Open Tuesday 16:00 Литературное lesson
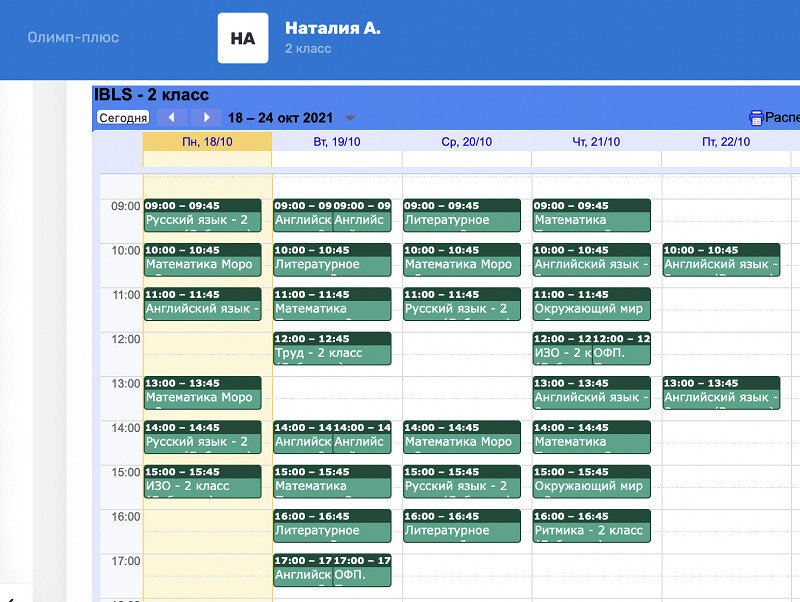Viewport: 800px width, 602px height. [x=332, y=526]
